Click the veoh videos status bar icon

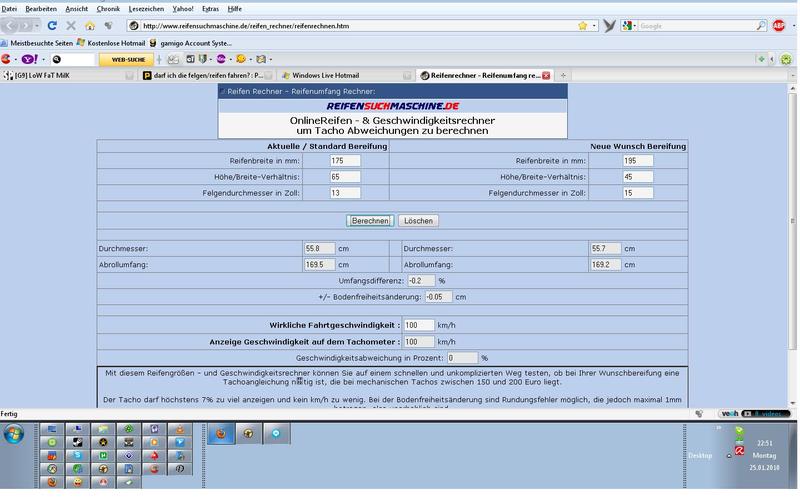coord(755,414)
